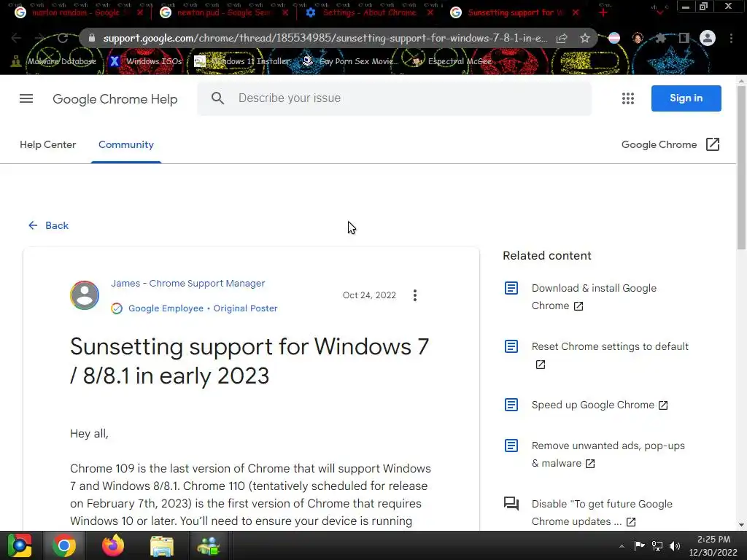The height and width of the screenshot is (560, 747).
Task: Open a new tab with the plus button
Action: tap(603, 12)
